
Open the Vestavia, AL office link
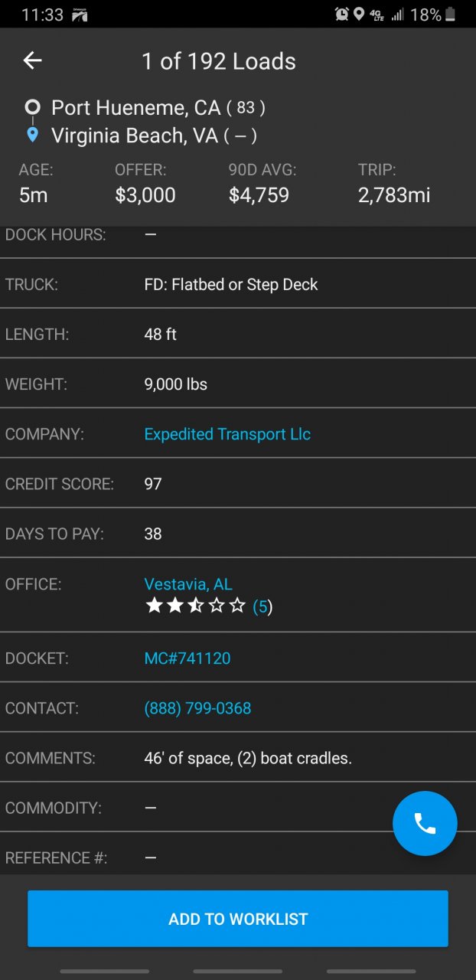(x=188, y=584)
